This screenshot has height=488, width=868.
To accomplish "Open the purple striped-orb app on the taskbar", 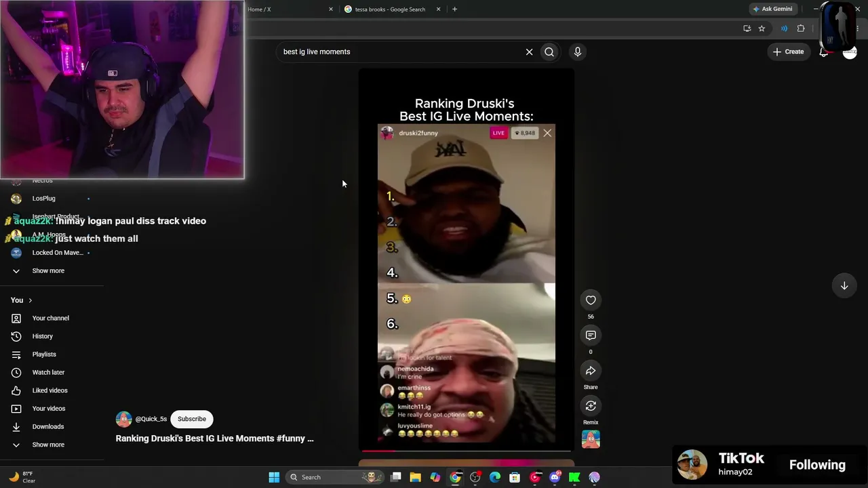I will coord(594,477).
